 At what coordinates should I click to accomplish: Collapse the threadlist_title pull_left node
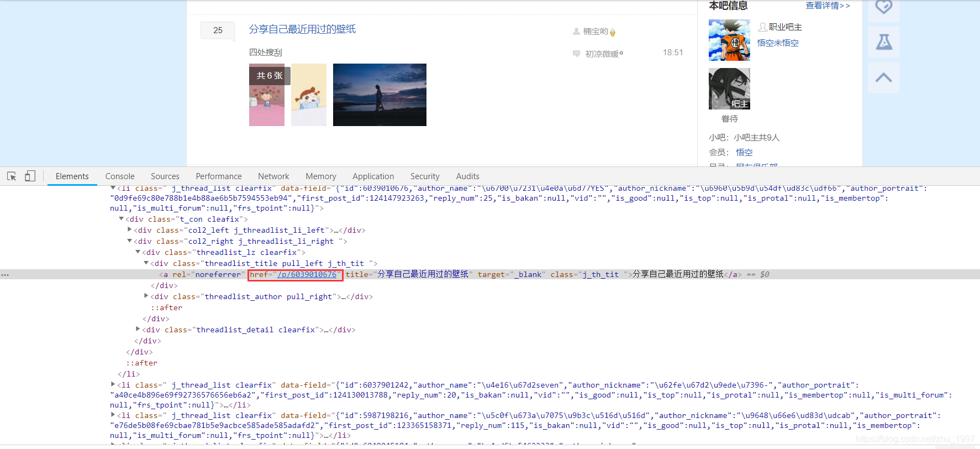click(x=146, y=263)
